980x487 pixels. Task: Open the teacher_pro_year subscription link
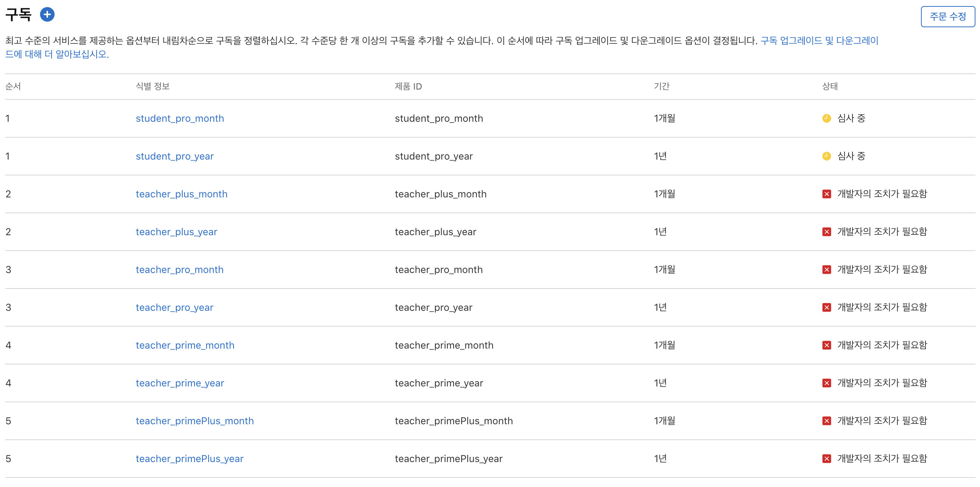pos(174,307)
